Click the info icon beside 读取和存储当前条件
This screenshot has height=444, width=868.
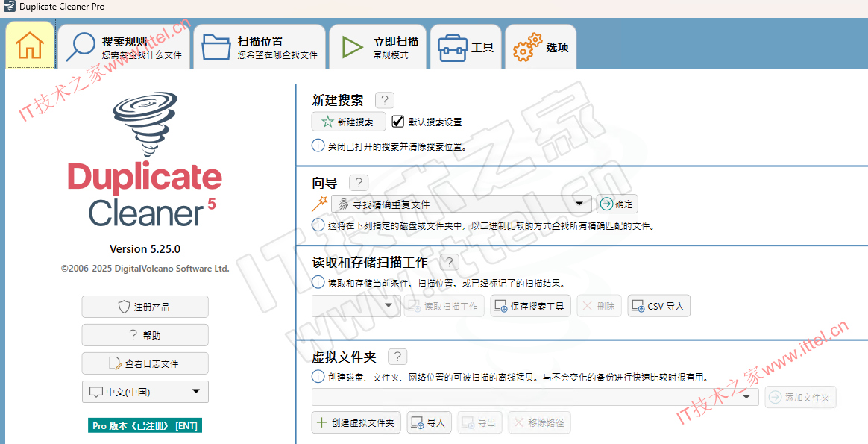pos(318,282)
